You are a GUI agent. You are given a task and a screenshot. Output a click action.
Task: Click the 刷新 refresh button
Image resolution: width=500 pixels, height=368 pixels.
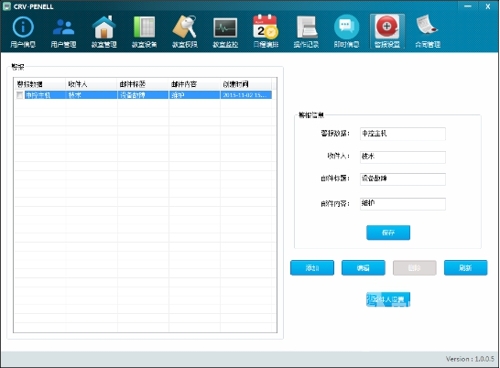coord(465,268)
